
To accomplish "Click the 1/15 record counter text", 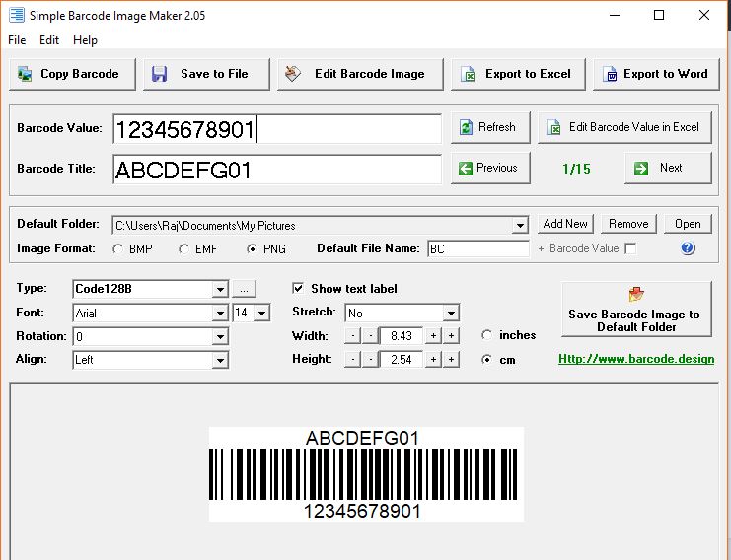I will point(576,169).
